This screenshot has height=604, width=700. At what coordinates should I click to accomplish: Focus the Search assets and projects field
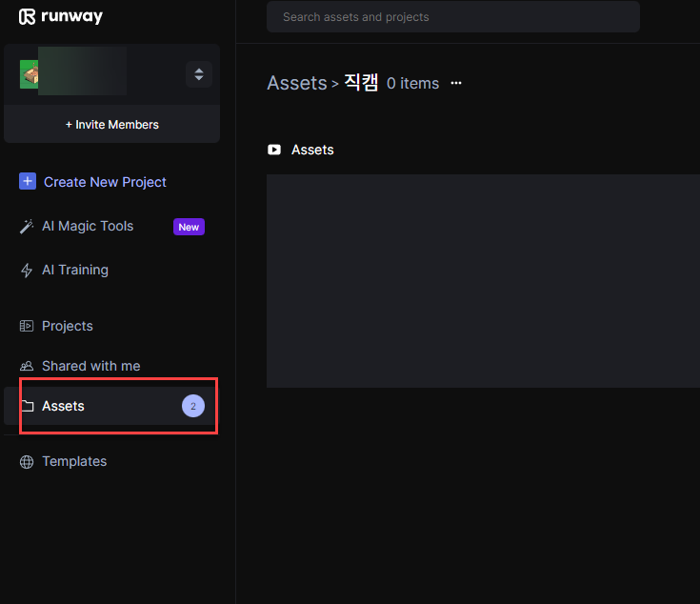(x=452, y=17)
